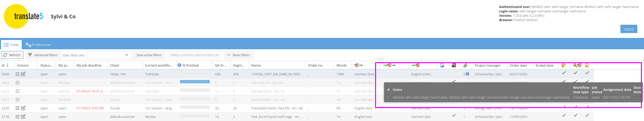Toggle terminology checkmark in row 3178
Viewport: 644px width, 121px height.
pyautogui.click(x=454, y=115)
